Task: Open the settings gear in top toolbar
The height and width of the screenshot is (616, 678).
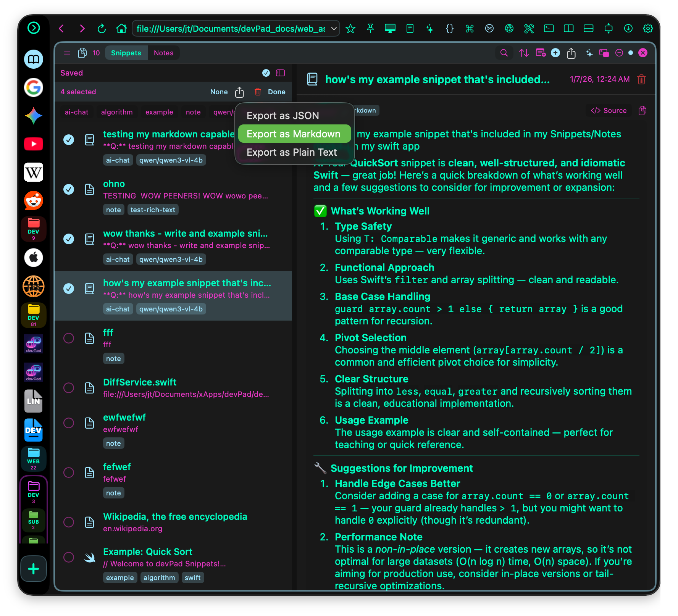Action: pos(648,29)
